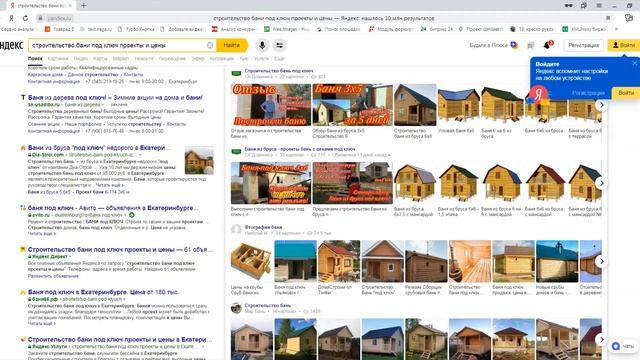Viewport: 640px width, 360px height.
Task: Click the padlock icon in address bar
Action: click(40, 18)
